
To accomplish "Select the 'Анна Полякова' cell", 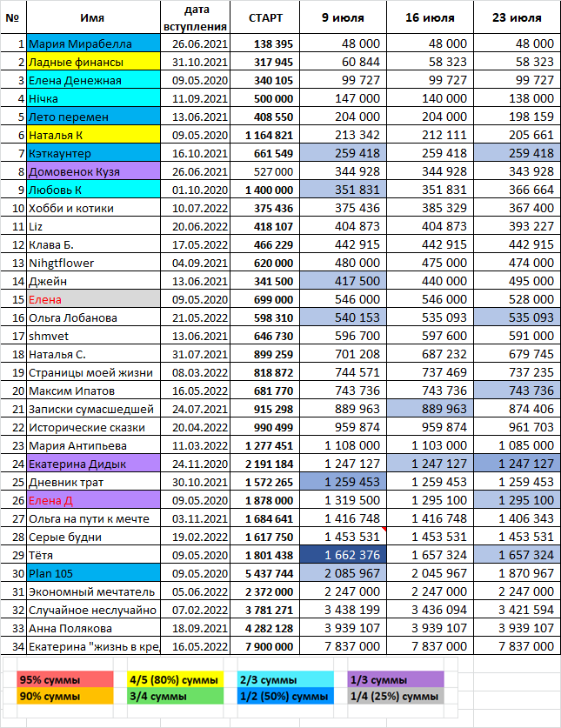I will pos(93,628).
